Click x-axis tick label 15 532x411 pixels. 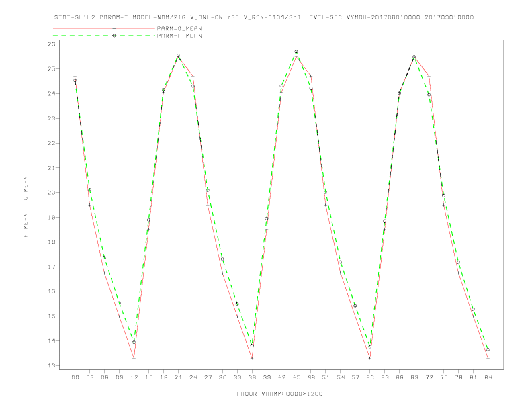pos(148,377)
